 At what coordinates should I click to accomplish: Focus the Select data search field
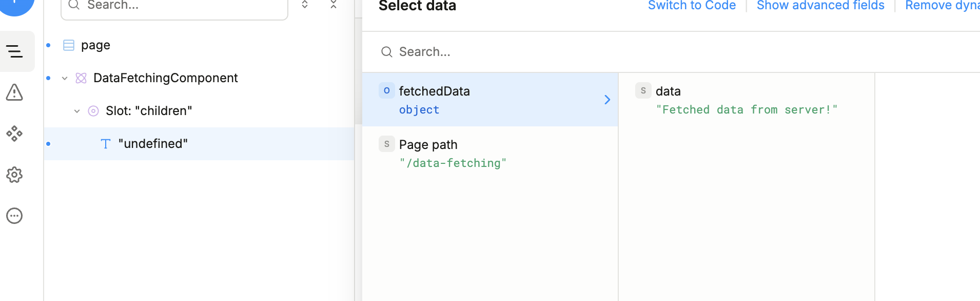pos(513,52)
